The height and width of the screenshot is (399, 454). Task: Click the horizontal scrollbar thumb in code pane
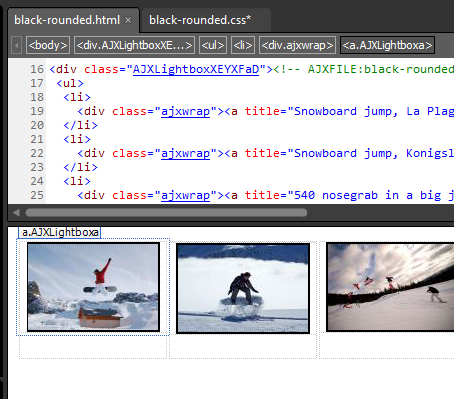[166, 213]
